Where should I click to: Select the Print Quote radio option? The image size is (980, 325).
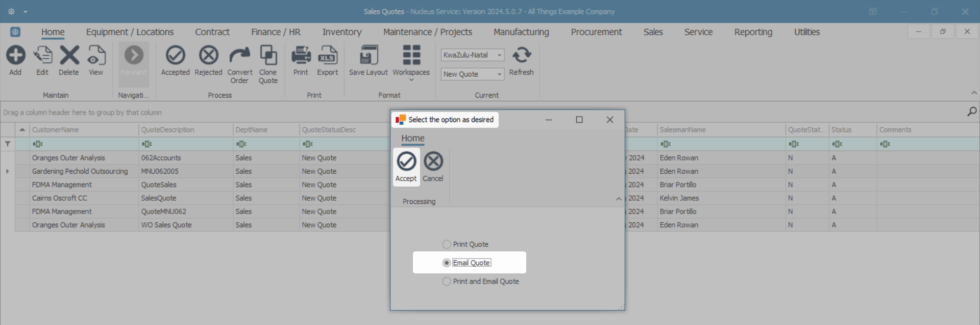465,244
